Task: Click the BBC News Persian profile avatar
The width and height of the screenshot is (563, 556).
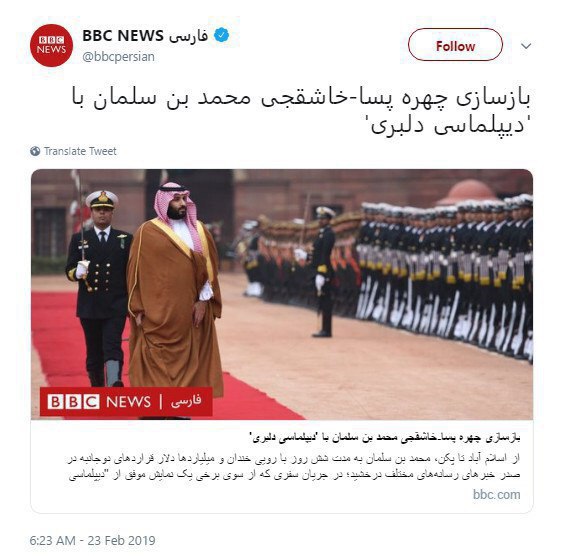Action: point(51,46)
